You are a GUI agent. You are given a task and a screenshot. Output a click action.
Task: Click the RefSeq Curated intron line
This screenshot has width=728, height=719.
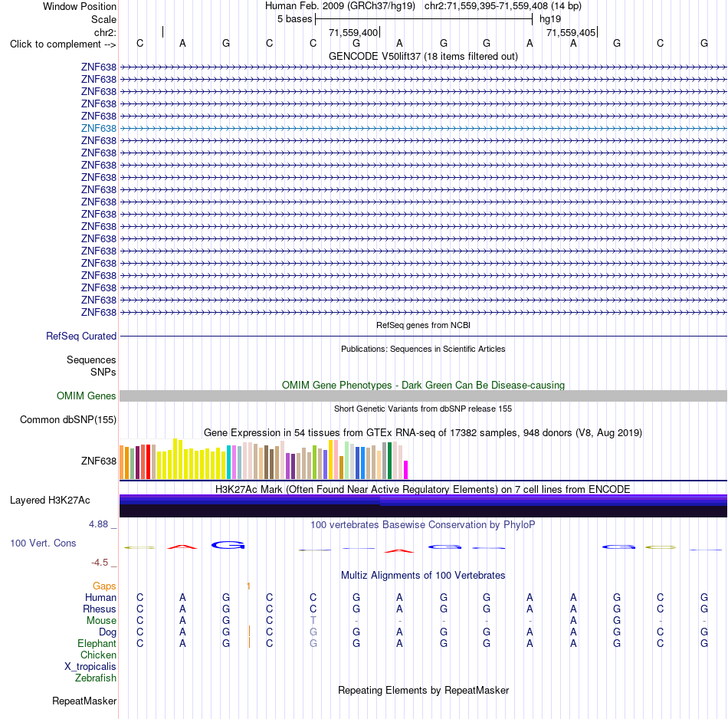pyautogui.click(x=423, y=336)
